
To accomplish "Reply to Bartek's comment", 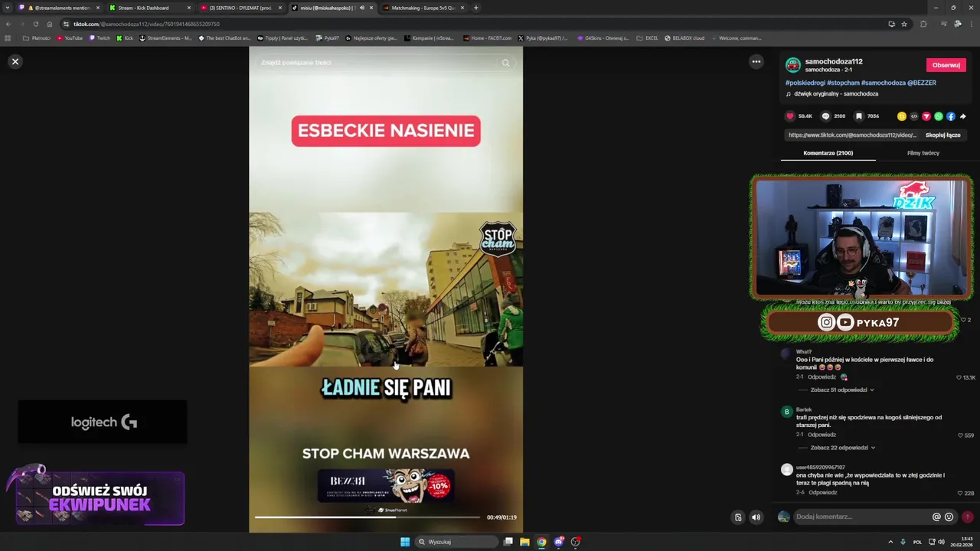I will coord(822,435).
